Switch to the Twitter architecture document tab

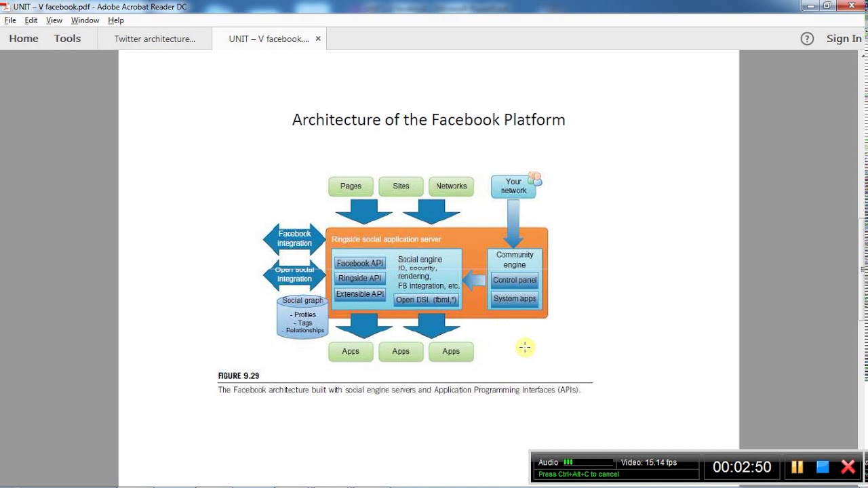coord(155,39)
